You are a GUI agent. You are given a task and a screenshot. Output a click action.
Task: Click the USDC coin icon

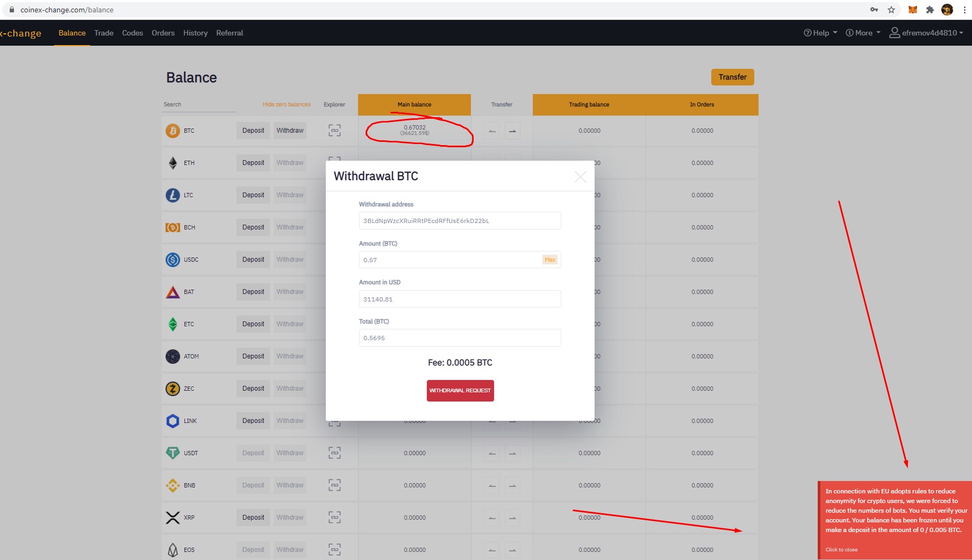pyautogui.click(x=173, y=260)
